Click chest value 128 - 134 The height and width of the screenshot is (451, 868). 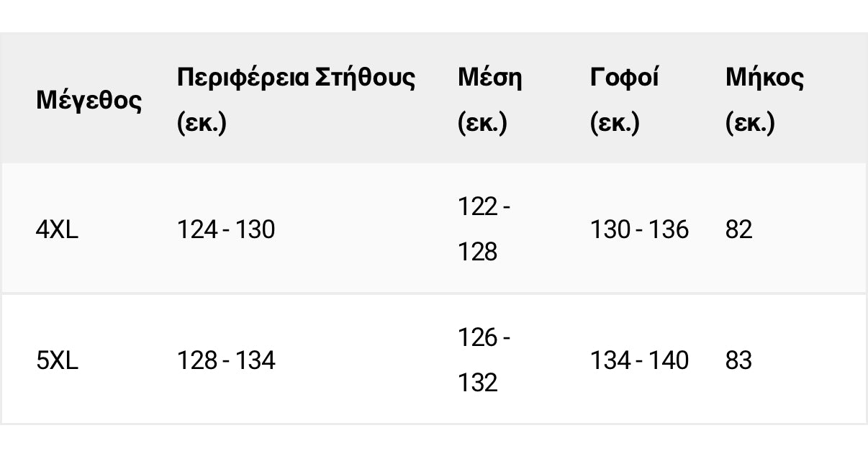[226, 360]
